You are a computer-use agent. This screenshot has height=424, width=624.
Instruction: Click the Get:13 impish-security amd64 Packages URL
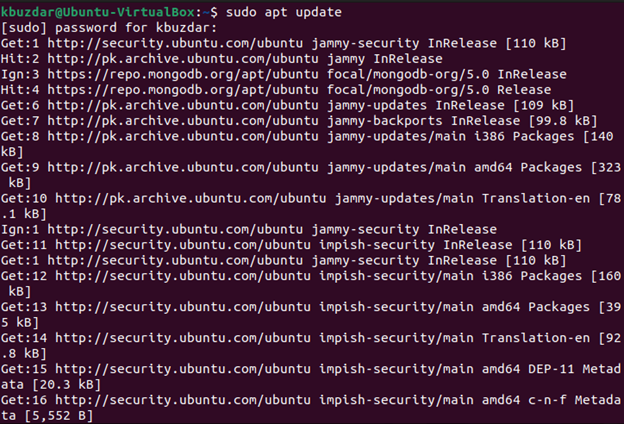tap(183, 307)
